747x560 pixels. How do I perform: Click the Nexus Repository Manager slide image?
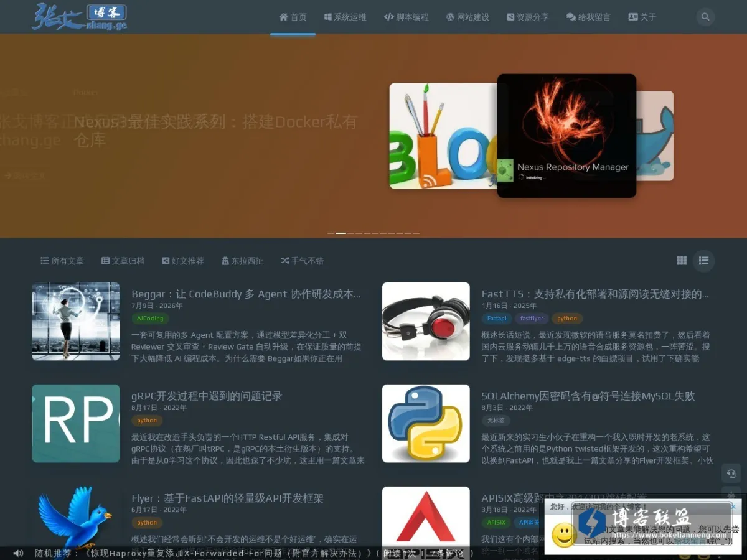(566, 136)
